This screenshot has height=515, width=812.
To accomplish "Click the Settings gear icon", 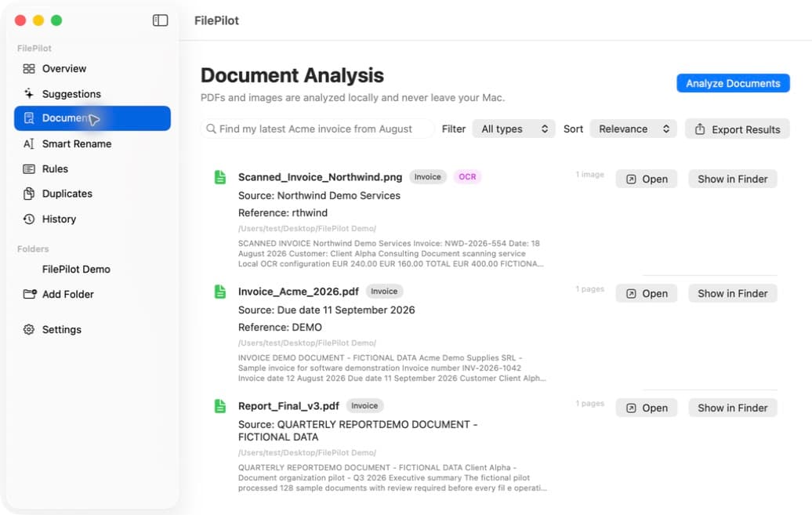I will coord(29,329).
